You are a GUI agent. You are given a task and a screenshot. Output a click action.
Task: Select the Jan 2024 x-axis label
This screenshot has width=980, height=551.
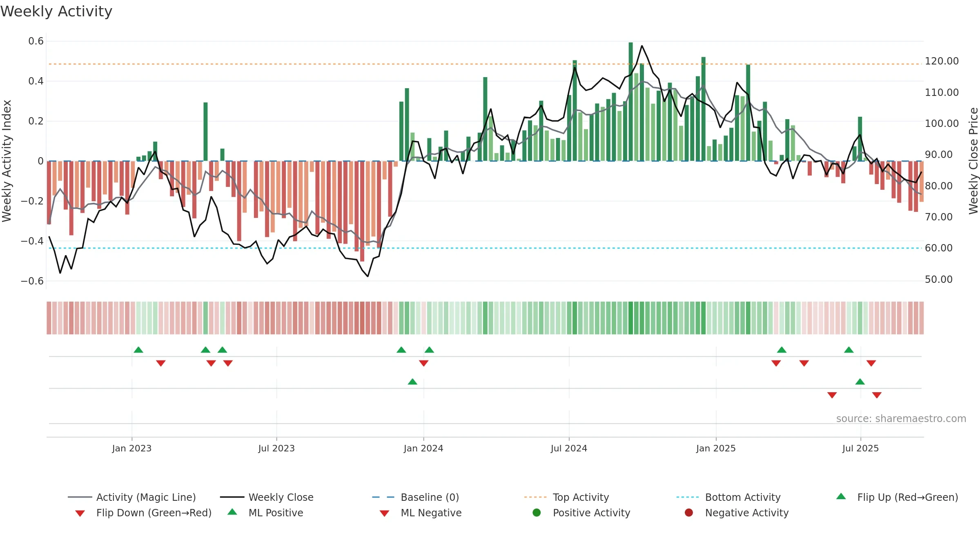[x=423, y=448]
